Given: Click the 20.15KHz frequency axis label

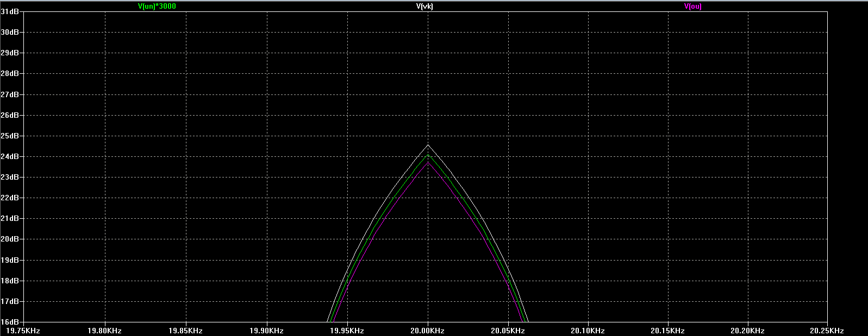Looking at the screenshot, I should [668, 331].
